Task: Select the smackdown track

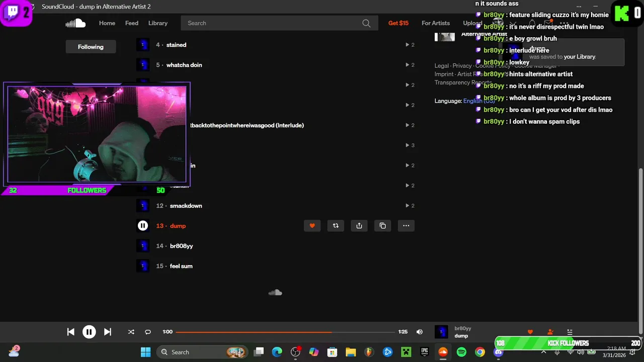Action: pyautogui.click(x=186, y=206)
